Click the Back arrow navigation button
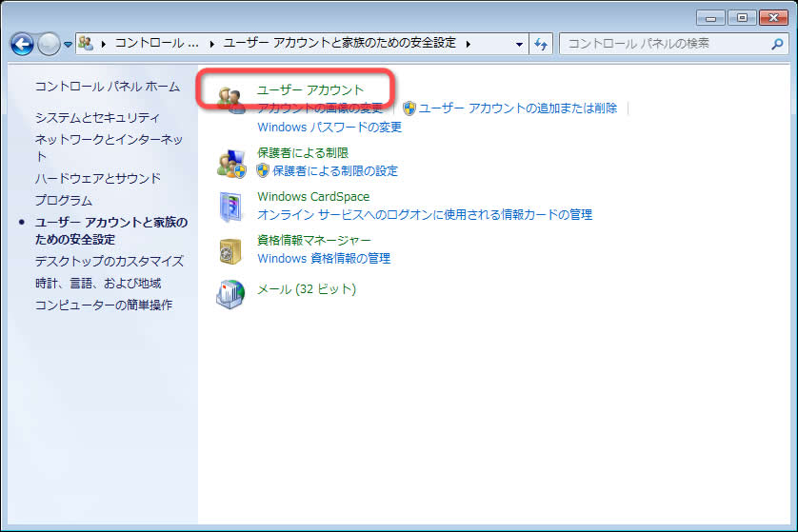Viewport: 798px width, 532px height. click(22, 44)
